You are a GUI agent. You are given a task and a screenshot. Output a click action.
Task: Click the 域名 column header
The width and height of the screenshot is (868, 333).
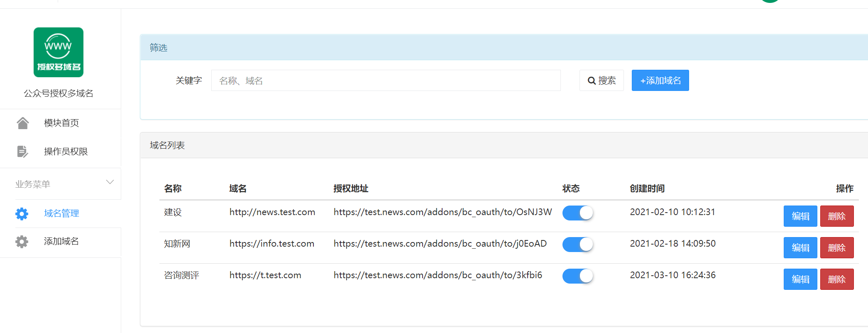pos(238,189)
